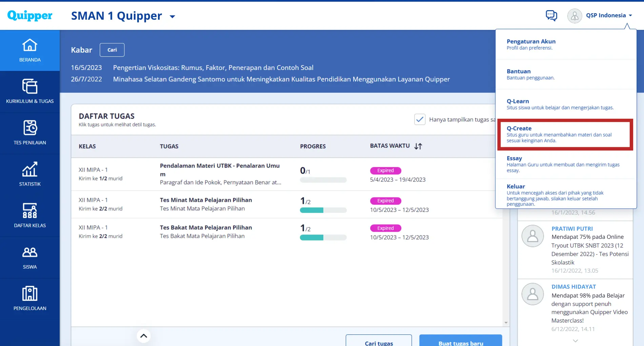Sort by Batas Waktu arrows icon
644x346 pixels.
click(x=418, y=146)
